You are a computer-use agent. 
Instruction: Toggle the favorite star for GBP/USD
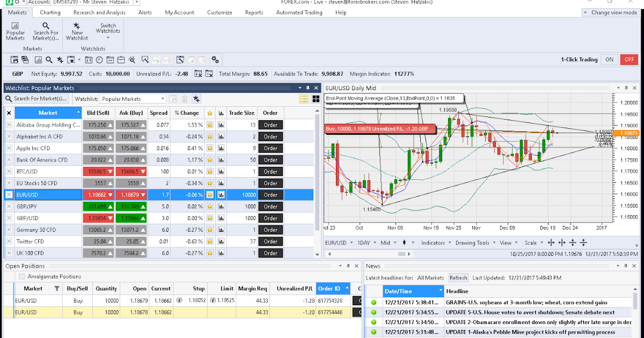pos(210,218)
